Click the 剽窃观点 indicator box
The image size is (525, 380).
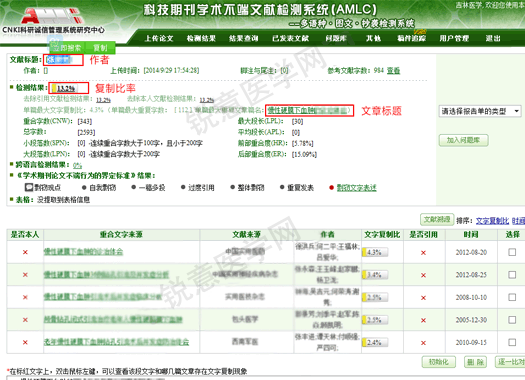coord(29,187)
